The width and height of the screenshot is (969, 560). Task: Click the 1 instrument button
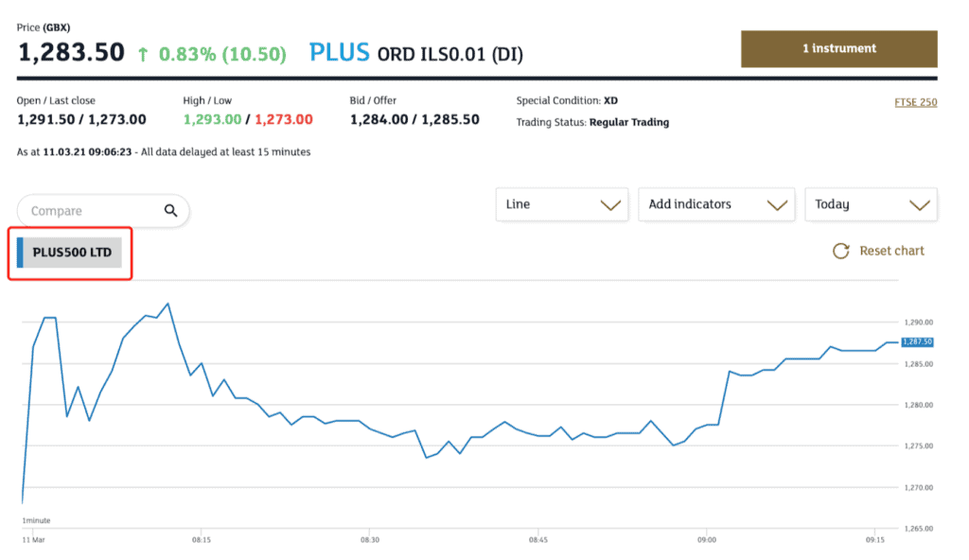pos(839,49)
